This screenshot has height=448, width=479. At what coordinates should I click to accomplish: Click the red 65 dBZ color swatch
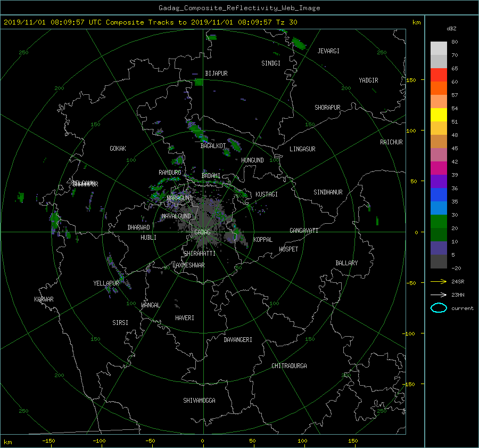439,75
